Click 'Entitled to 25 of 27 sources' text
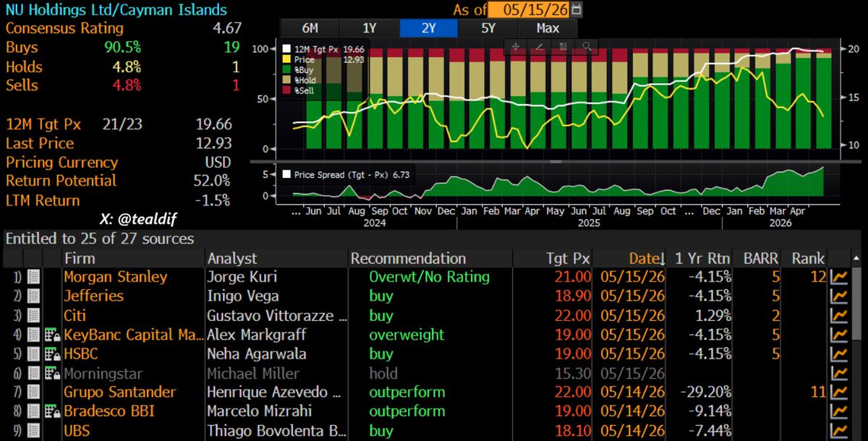 100,239
